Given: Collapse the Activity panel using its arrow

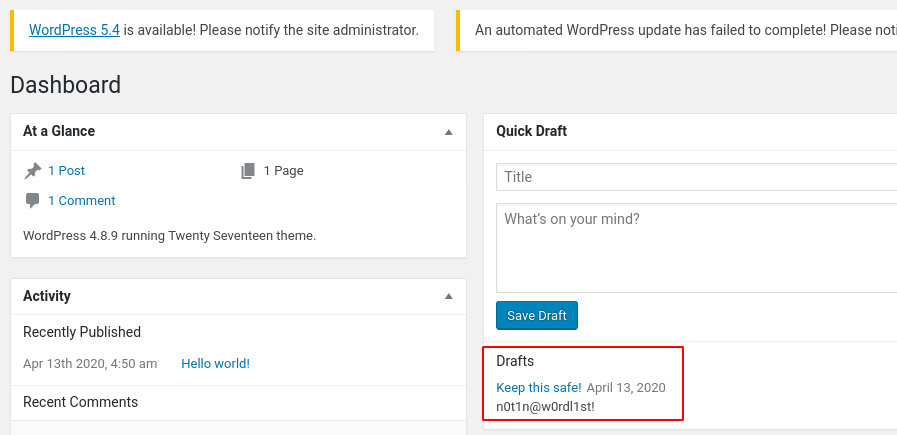Looking at the screenshot, I should pyautogui.click(x=449, y=296).
